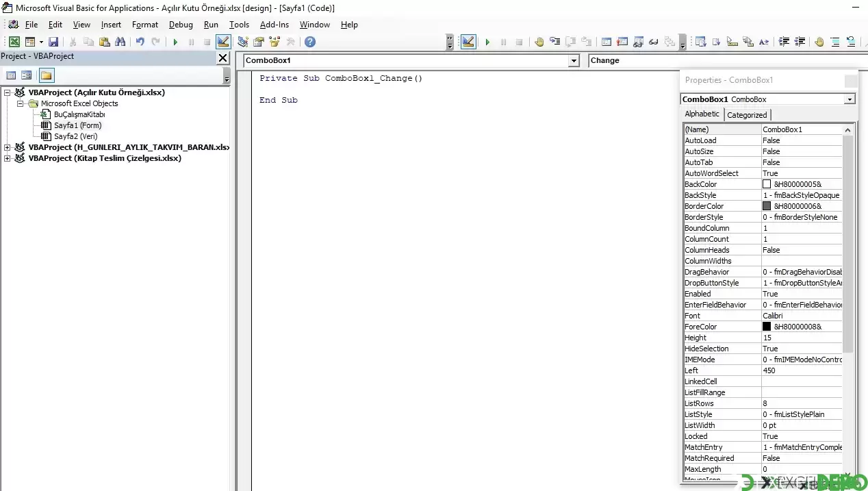Toggle Breakpoint with the Edit toolbar hand icon
868x491 pixels.
pyautogui.click(x=819, y=42)
